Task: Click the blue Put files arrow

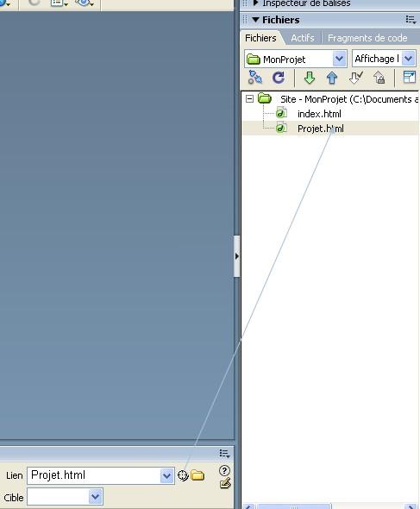Action: point(332,78)
